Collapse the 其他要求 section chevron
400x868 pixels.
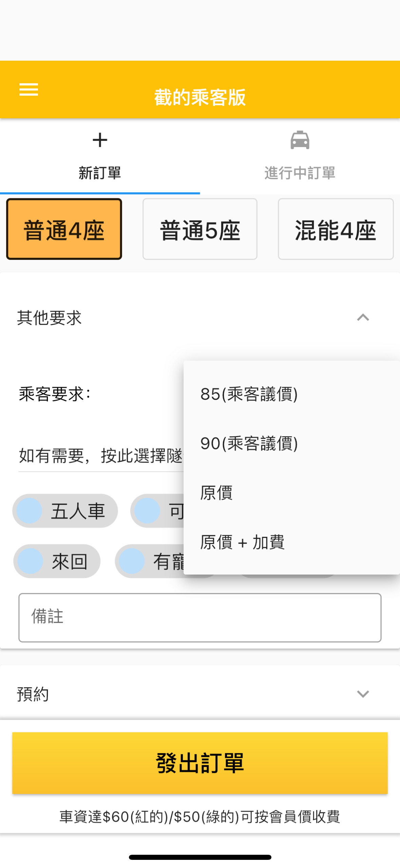363,318
